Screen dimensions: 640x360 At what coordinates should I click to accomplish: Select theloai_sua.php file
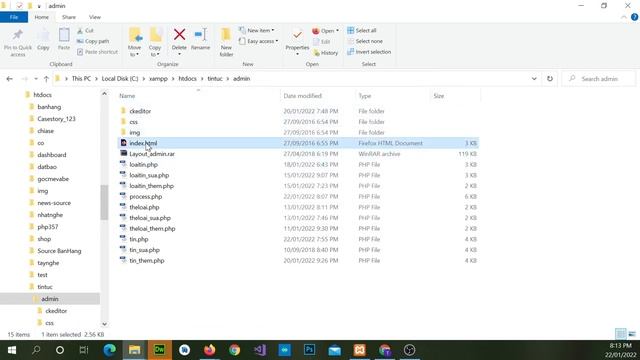tap(150, 218)
